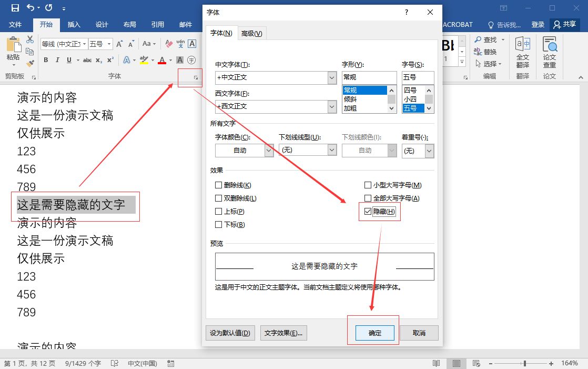Open the File (文件) menu tab
The height and width of the screenshot is (369, 588).
pyautogui.click(x=15, y=24)
